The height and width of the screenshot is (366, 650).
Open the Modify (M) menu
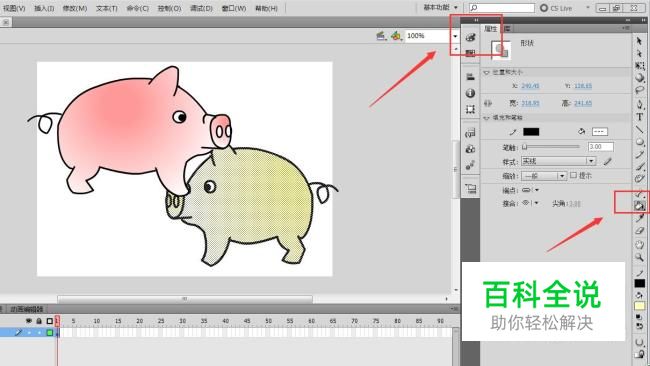[75, 8]
